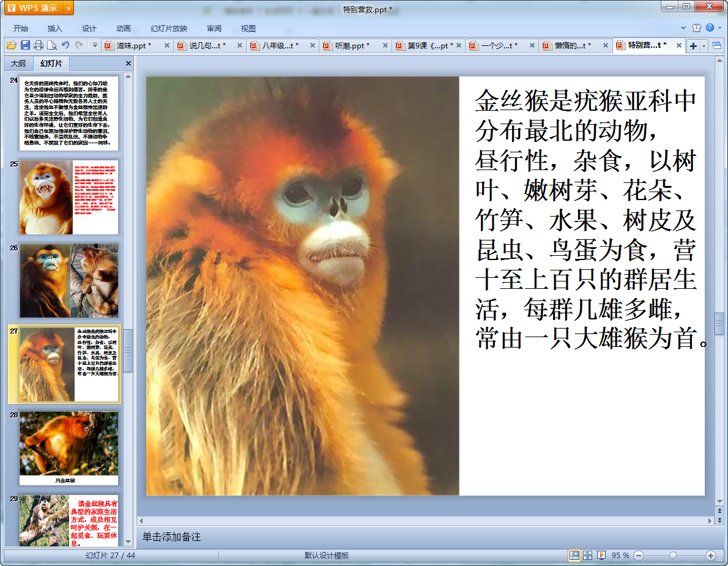Close the 八年级...t document tab
Image resolution: width=728 pixels, height=566 pixels.
(313, 45)
